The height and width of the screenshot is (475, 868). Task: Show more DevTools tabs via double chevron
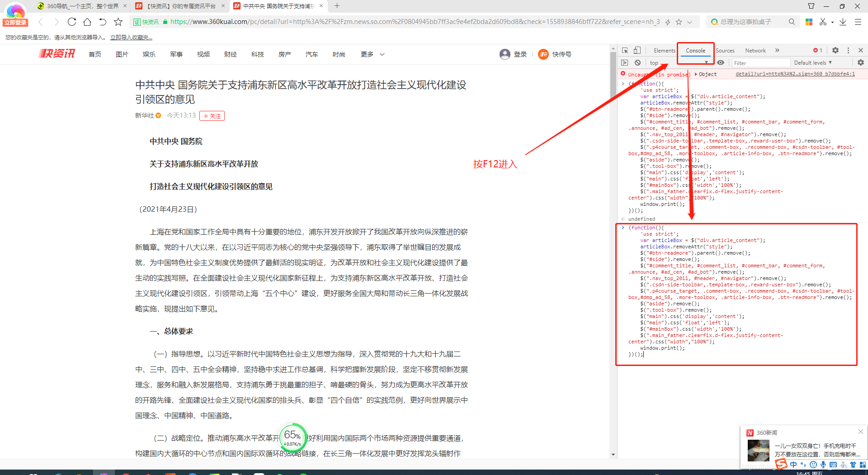pyautogui.click(x=777, y=50)
